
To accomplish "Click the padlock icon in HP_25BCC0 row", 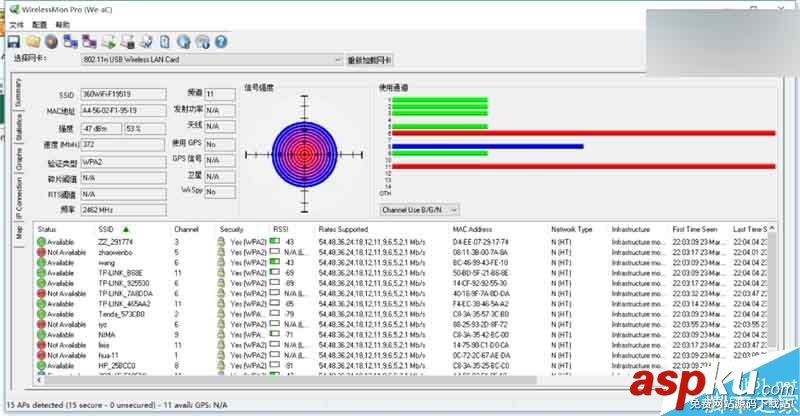I will [x=221, y=365].
